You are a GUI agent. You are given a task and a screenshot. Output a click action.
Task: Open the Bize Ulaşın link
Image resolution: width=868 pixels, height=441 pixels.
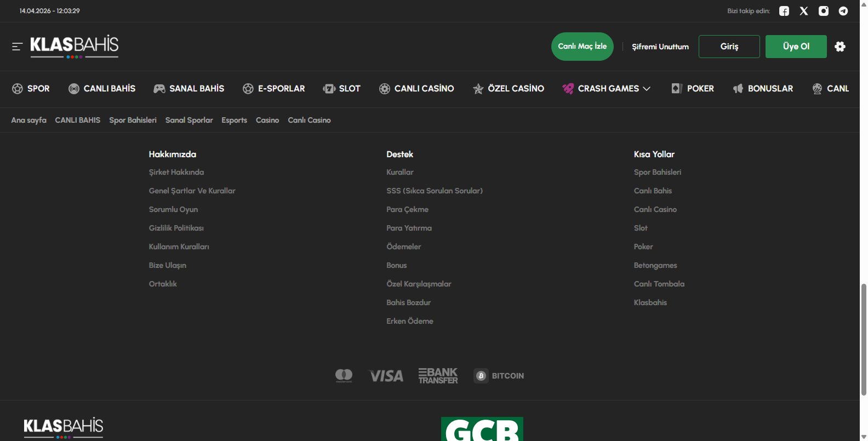(x=168, y=265)
